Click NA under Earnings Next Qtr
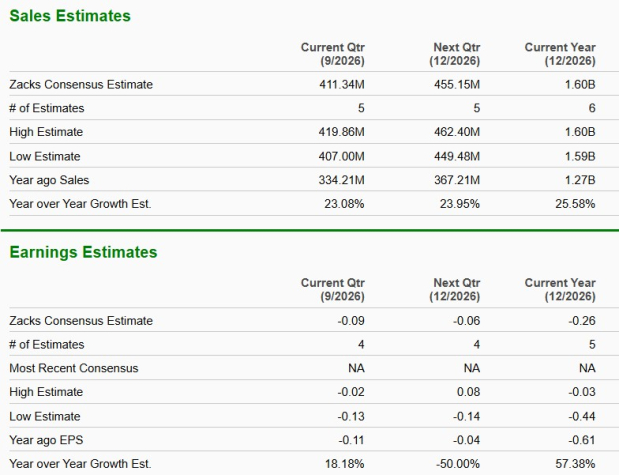Viewport: 619px width, 475px height. click(x=472, y=368)
